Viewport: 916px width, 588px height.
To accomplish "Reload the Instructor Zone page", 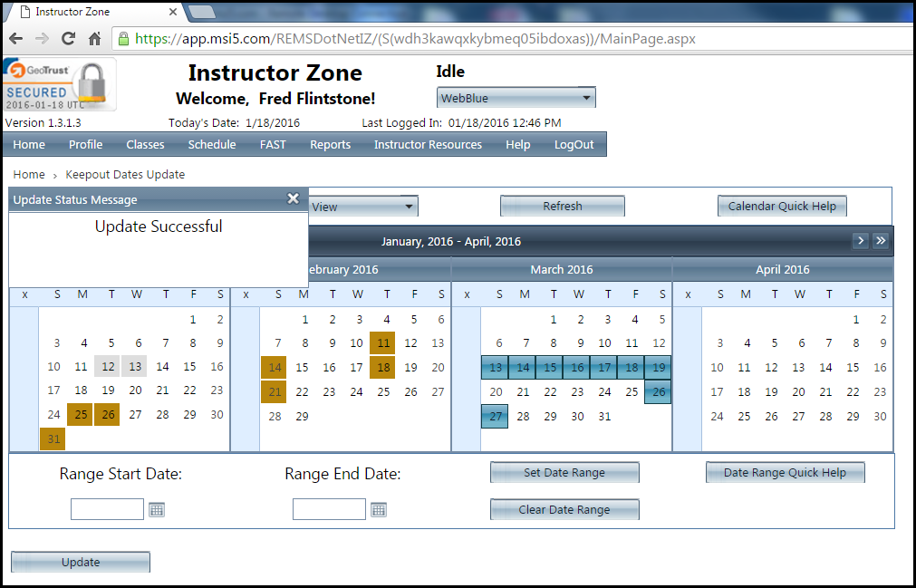I will [x=67, y=39].
